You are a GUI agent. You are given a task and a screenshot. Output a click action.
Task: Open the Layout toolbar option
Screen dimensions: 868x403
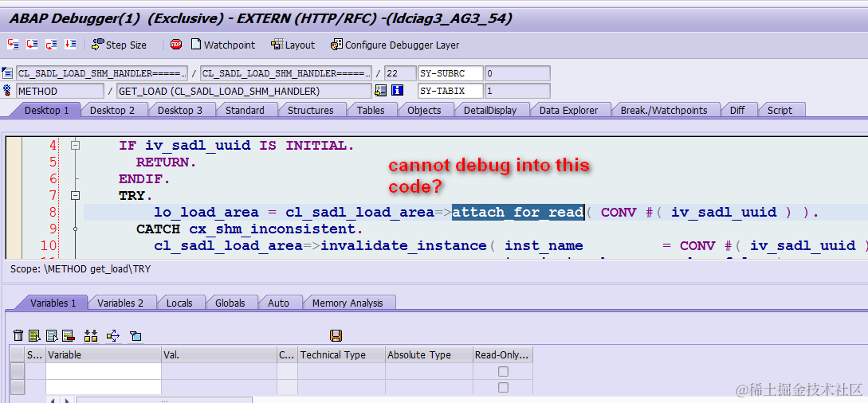point(293,45)
